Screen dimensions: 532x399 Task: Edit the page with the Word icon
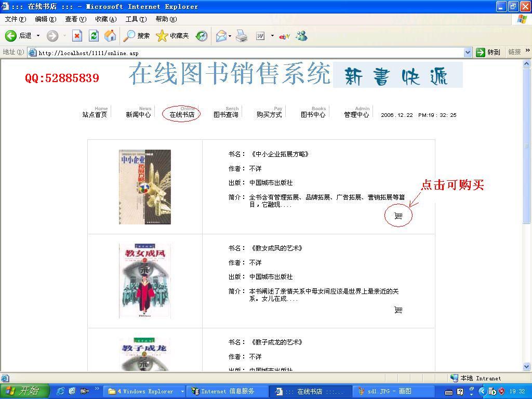click(260, 36)
